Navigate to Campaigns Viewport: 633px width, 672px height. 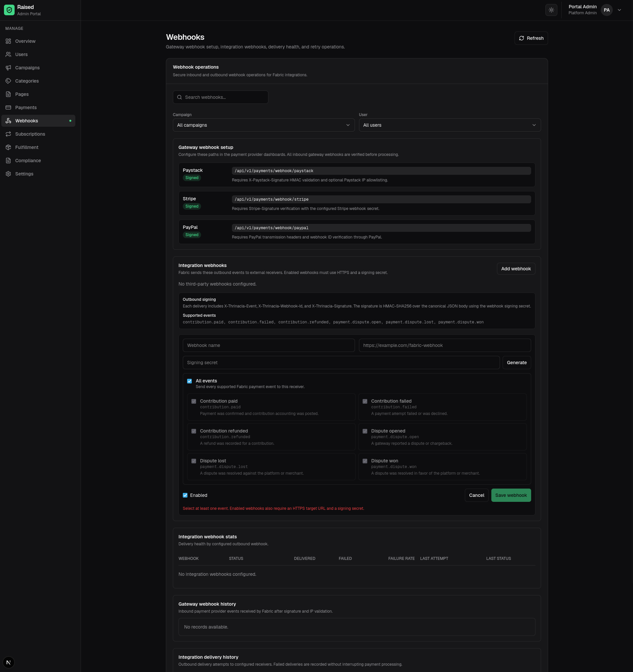point(38,68)
